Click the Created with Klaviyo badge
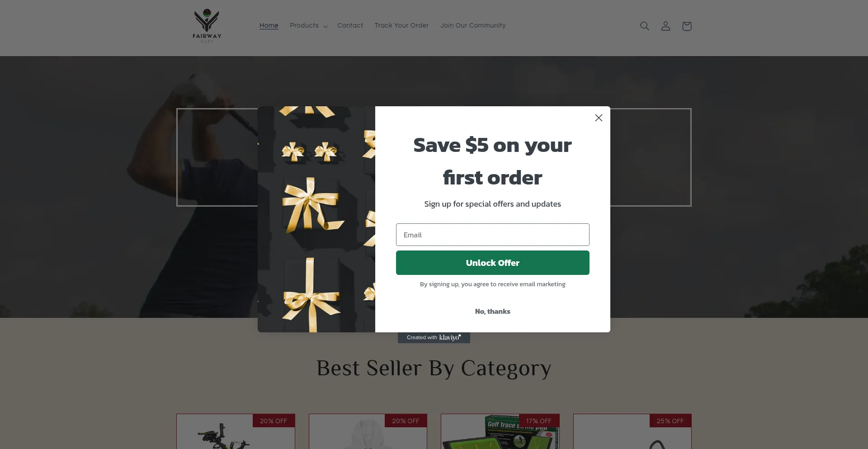This screenshot has width=868, height=449. [x=434, y=338]
